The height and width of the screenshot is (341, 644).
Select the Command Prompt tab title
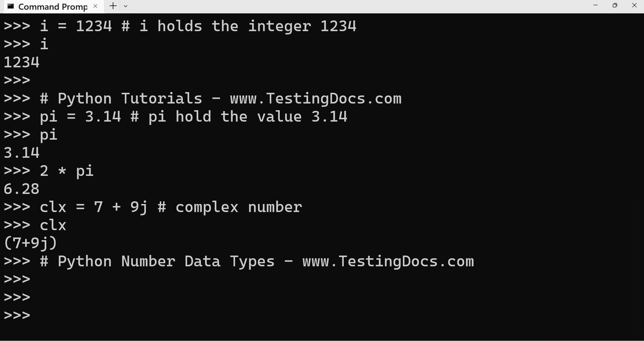pyautogui.click(x=50, y=6)
